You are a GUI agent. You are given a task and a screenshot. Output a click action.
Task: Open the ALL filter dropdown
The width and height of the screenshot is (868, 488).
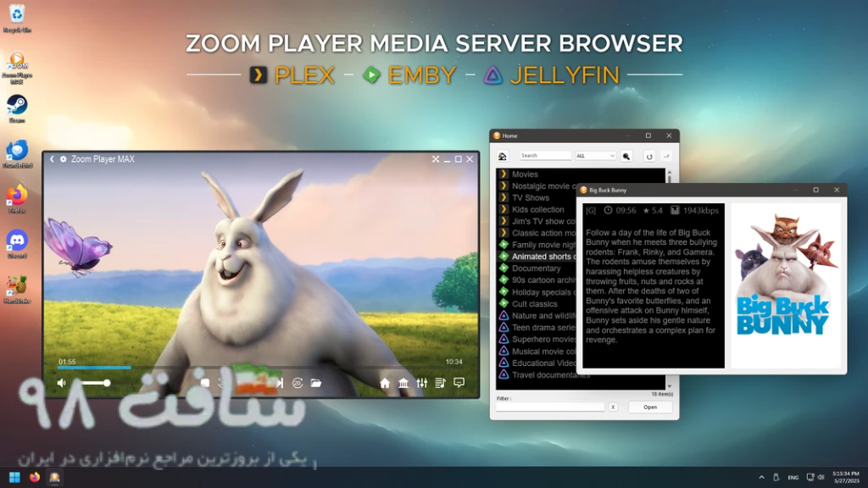pos(595,156)
